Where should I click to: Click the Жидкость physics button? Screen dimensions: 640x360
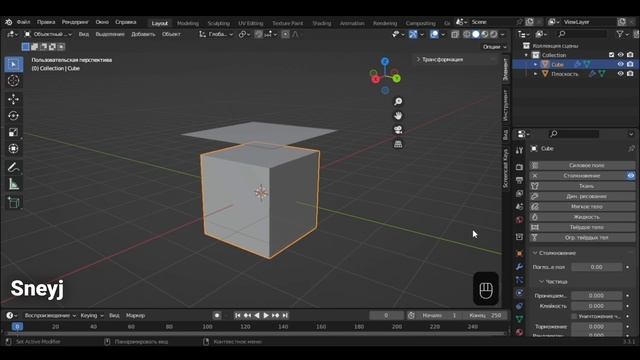coord(582,217)
